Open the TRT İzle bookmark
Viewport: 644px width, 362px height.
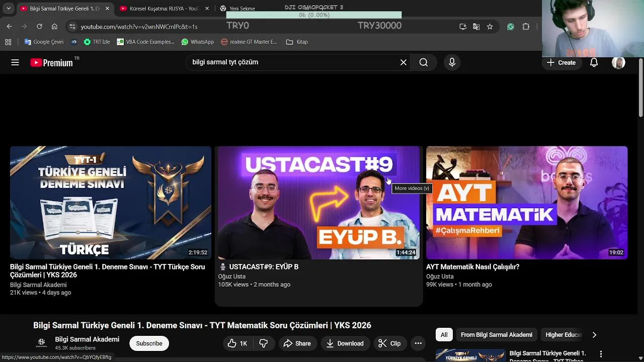pyautogui.click(x=97, y=42)
